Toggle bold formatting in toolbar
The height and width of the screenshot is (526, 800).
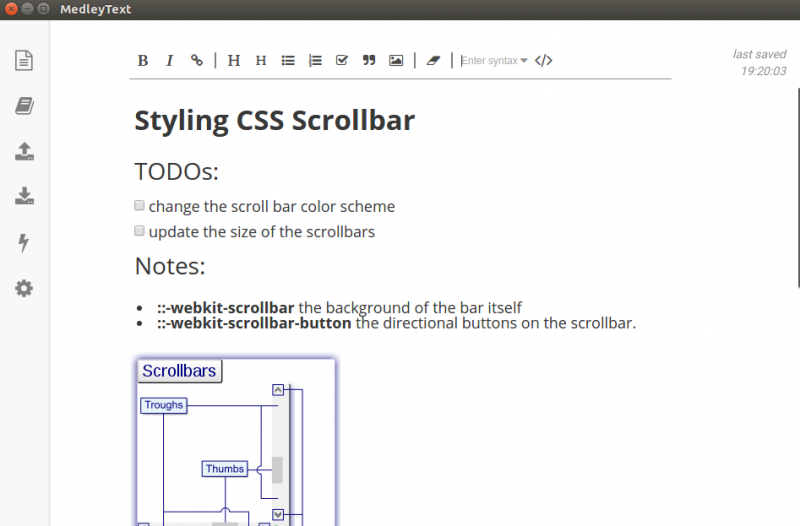tap(143, 60)
